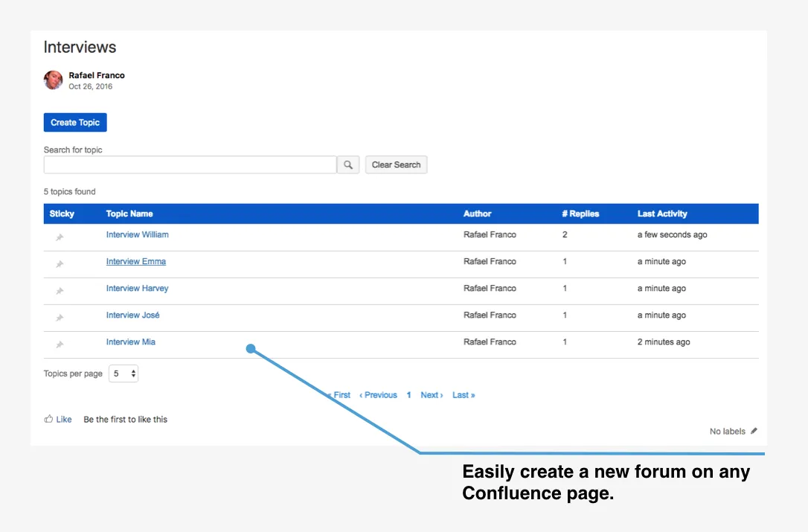Click the # Replies column header
The width and height of the screenshot is (808, 532).
[580, 214]
